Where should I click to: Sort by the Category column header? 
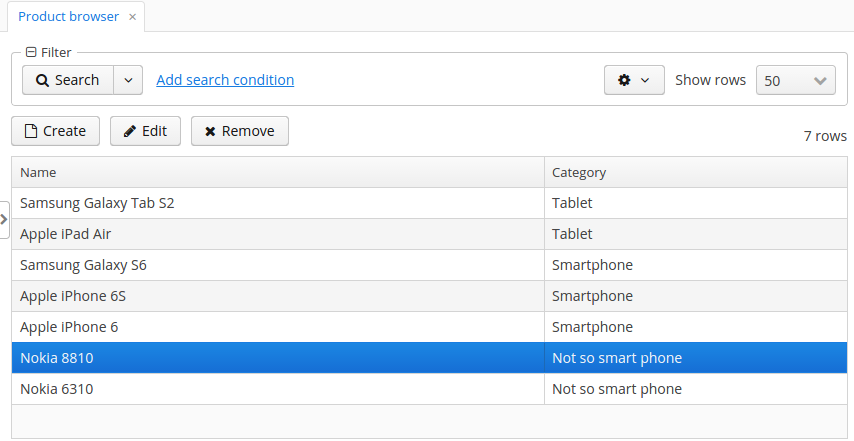[x=696, y=173]
